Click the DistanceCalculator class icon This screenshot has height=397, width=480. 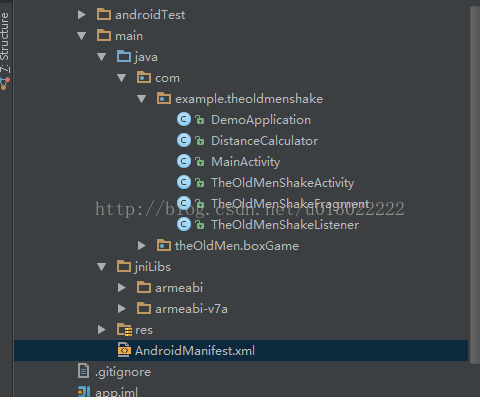[184, 140]
